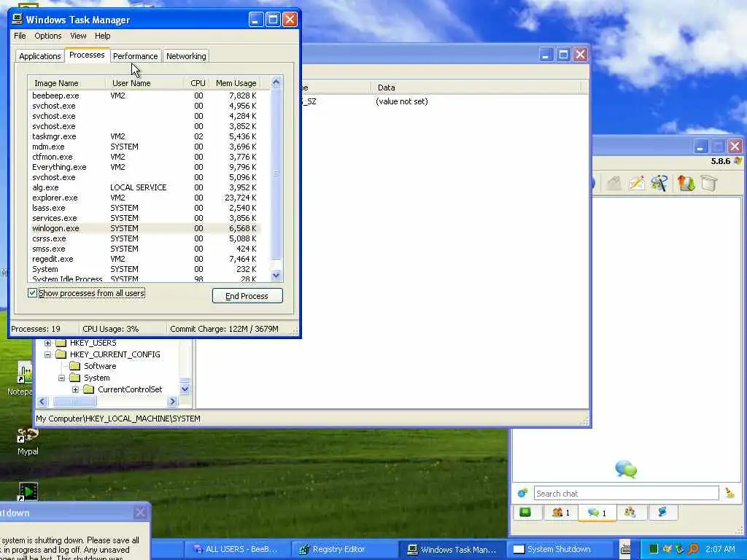Select the regedit.exe process row
747x560 pixels.
click(145, 259)
